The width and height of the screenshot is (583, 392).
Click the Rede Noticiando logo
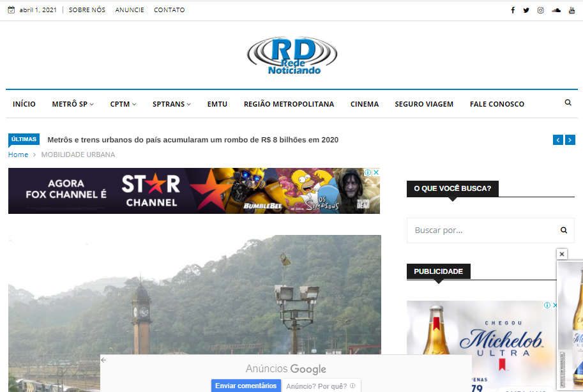[292, 56]
